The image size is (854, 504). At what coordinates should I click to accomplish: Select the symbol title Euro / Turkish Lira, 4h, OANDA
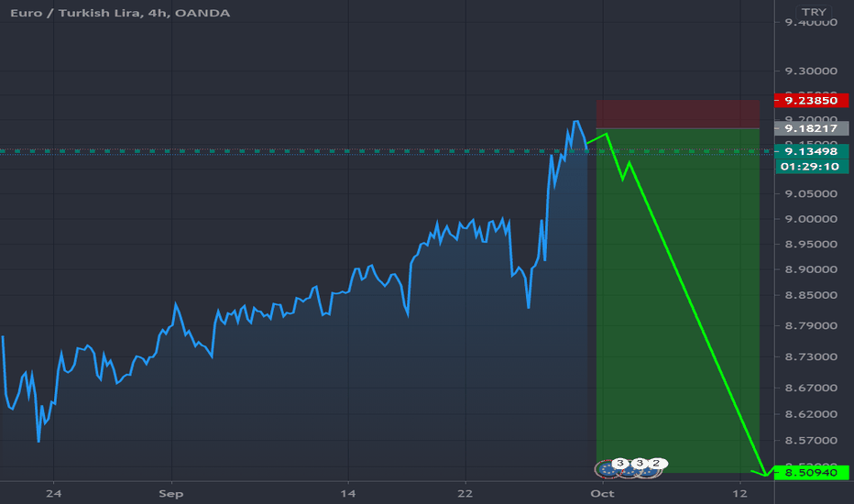tap(120, 13)
